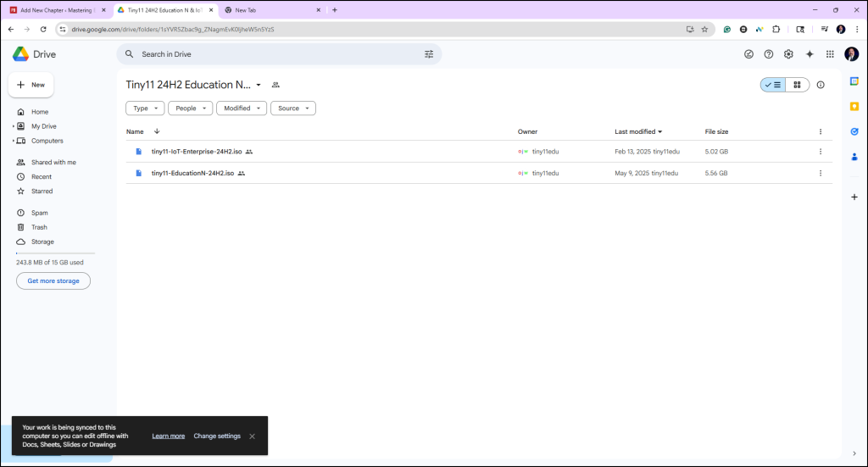The width and height of the screenshot is (868, 467).
Task: Click the search options filter icon
Action: click(429, 54)
